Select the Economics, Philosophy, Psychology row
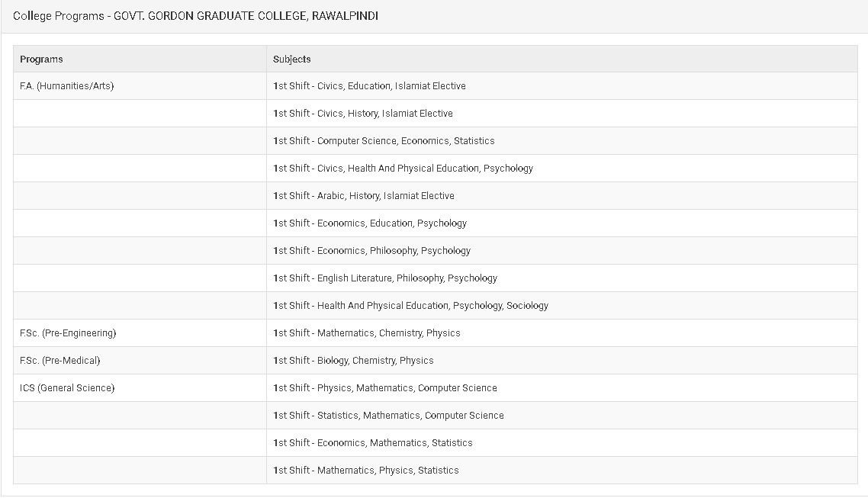Viewport: 868px width, 498px height. point(371,251)
